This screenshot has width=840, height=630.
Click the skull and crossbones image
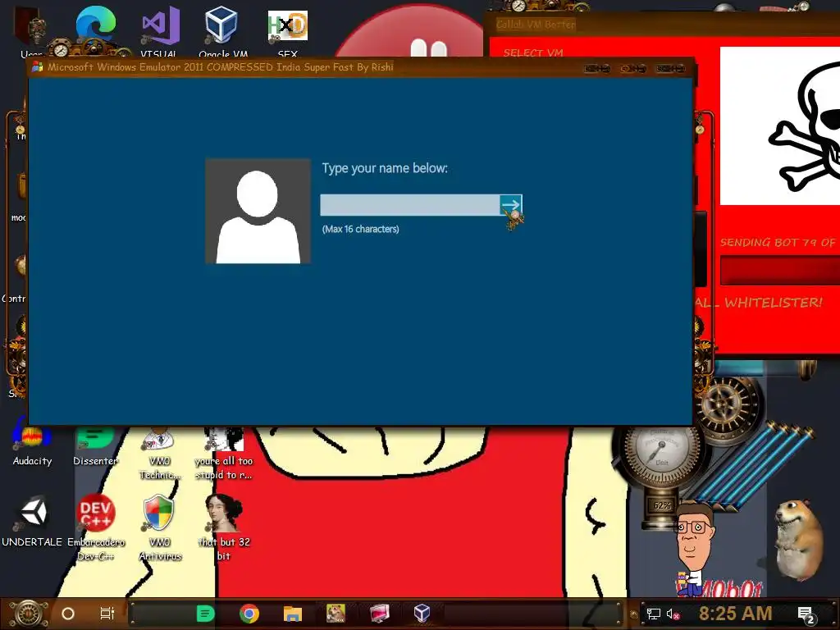point(780,126)
